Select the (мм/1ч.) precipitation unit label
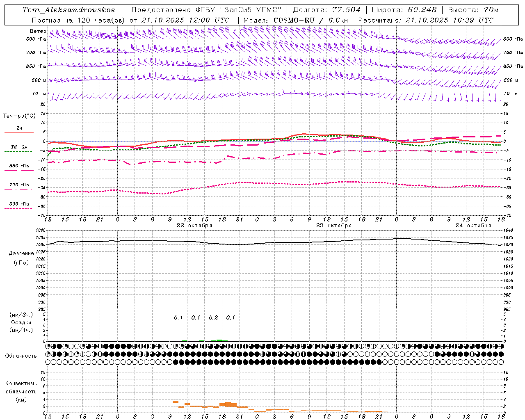The height and width of the screenshot is (420, 525). (x=21, y=330)
